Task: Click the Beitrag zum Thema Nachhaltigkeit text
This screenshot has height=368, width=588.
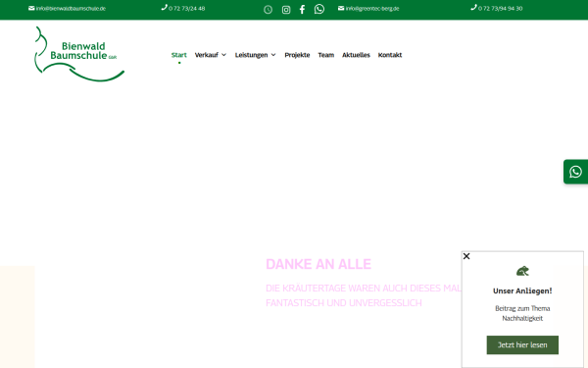Action: (x=522, y=313)
